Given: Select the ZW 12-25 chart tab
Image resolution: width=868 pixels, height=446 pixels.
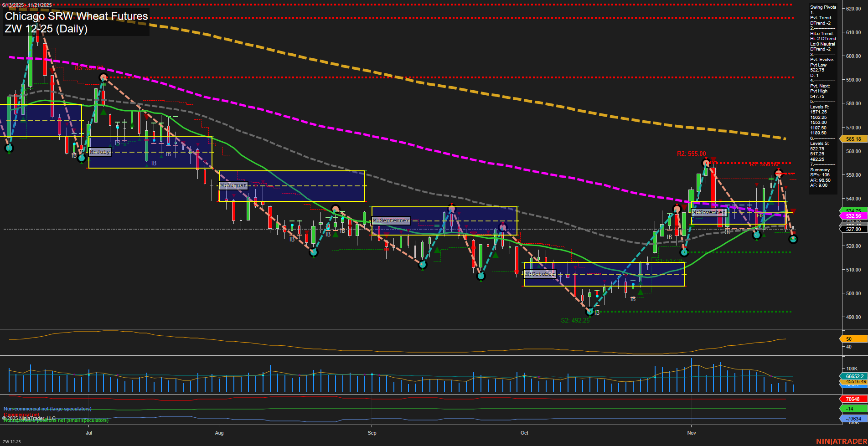Looking at the screenshot, I should pyautogui.click(x=10, y=441).
